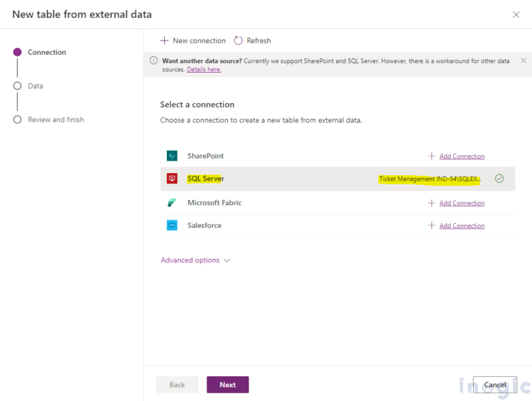Click the 'Select a connection' heading

click(197, 105)
